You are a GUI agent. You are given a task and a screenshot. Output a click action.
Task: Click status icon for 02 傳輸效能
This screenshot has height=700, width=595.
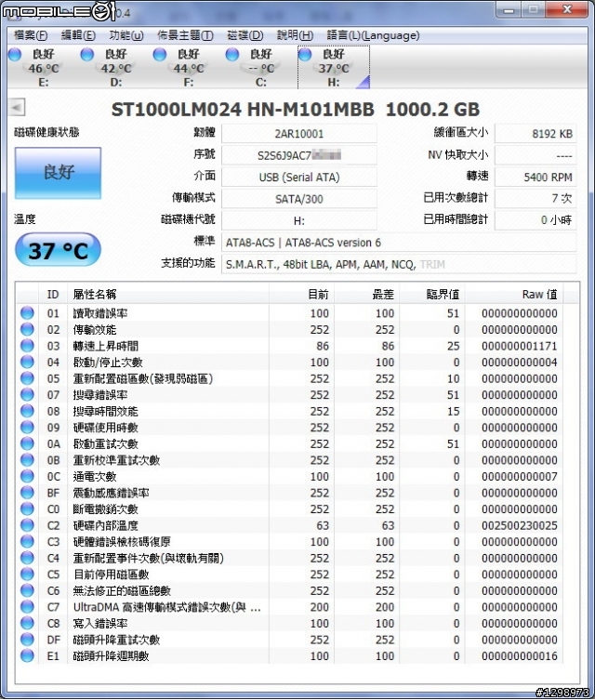pos(27,329)
